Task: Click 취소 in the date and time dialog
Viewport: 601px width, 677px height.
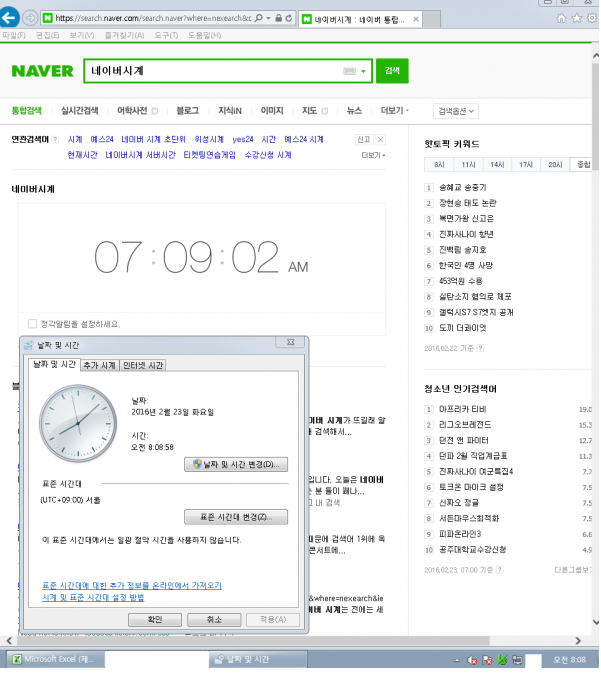Action: pyautogui.click(x=214, y=620)
